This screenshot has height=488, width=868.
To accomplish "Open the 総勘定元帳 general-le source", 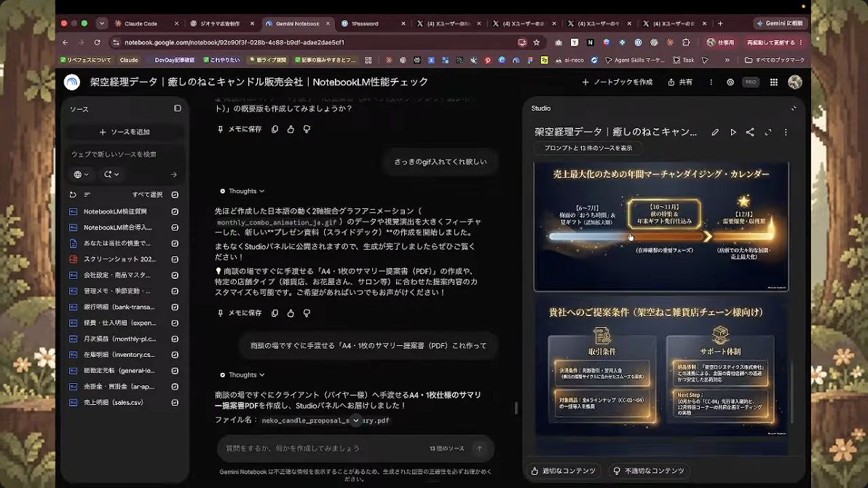I will tap(119, 371).
